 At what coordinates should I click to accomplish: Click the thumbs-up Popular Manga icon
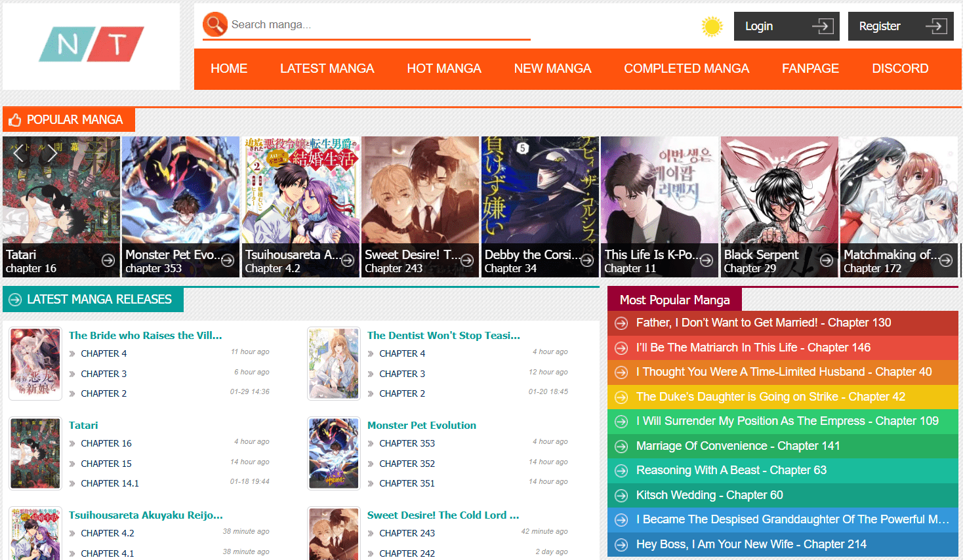pos(14,120)
